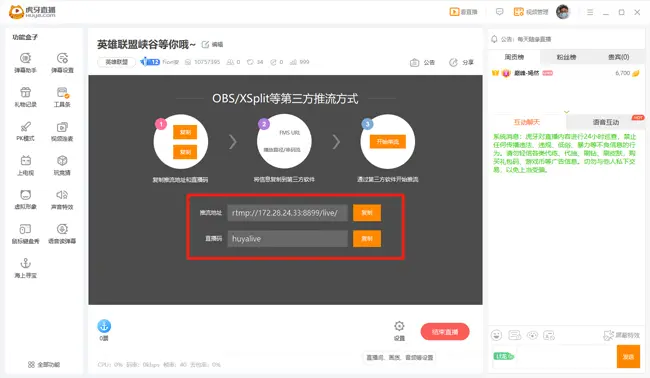Toggle 屏蔽特效 block effects option

621,335
